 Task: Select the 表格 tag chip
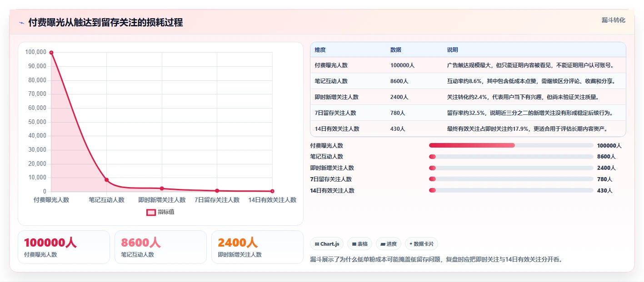[359, 244]
